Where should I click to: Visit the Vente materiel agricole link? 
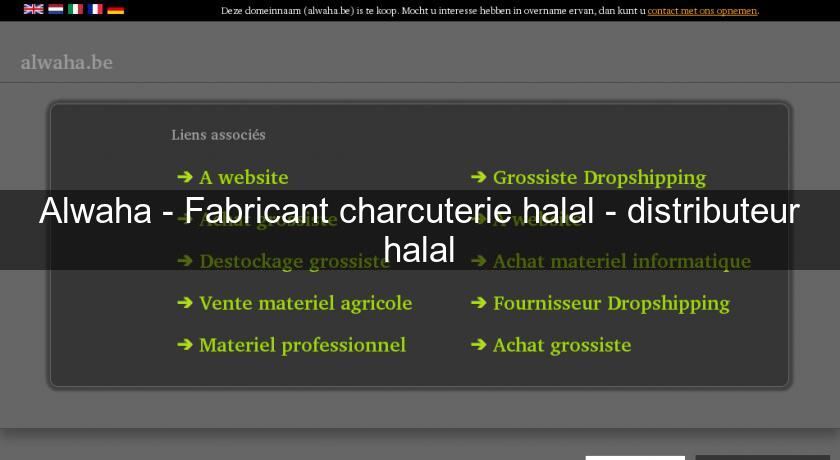click(x=306, y=304)
